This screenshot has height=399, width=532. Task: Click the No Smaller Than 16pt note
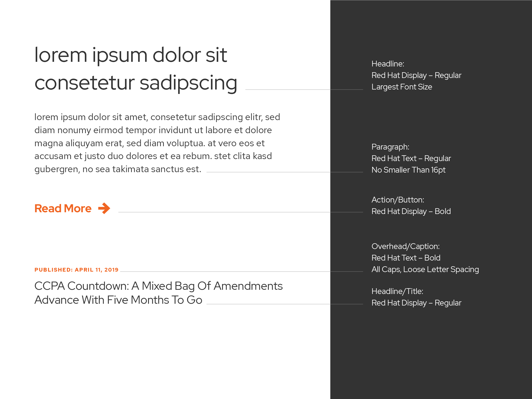(408, 170)
